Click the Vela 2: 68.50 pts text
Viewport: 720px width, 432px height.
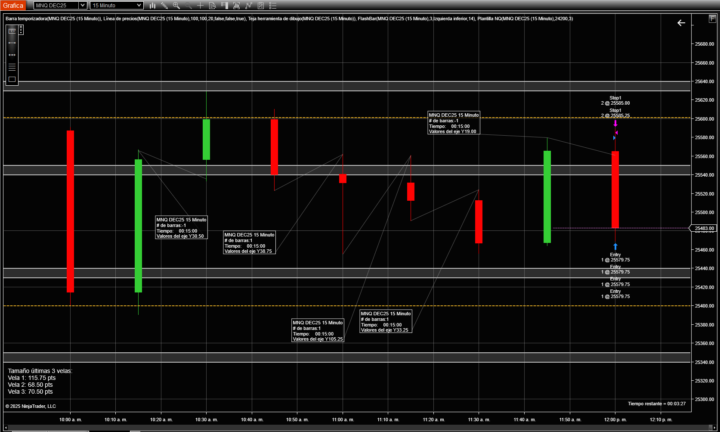point(30,385)
